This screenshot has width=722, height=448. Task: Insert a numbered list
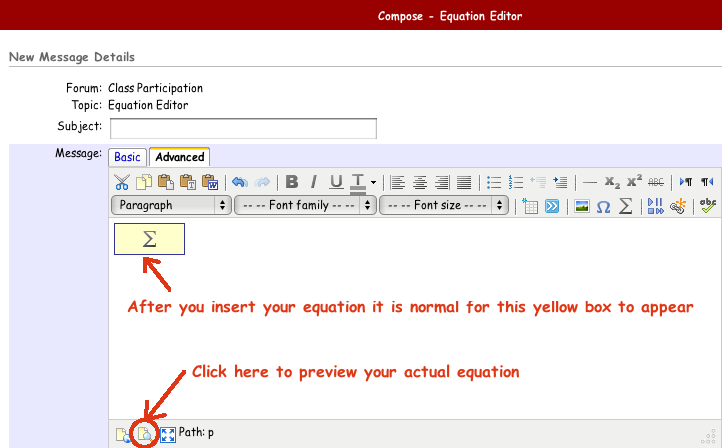pyautogui.click(x=516, y=183)
